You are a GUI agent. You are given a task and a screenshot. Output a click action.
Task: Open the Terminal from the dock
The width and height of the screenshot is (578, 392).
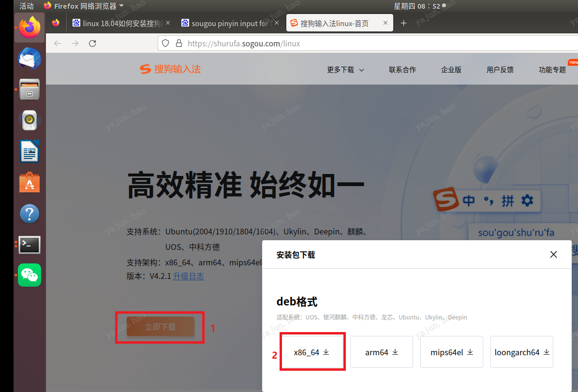30,245
